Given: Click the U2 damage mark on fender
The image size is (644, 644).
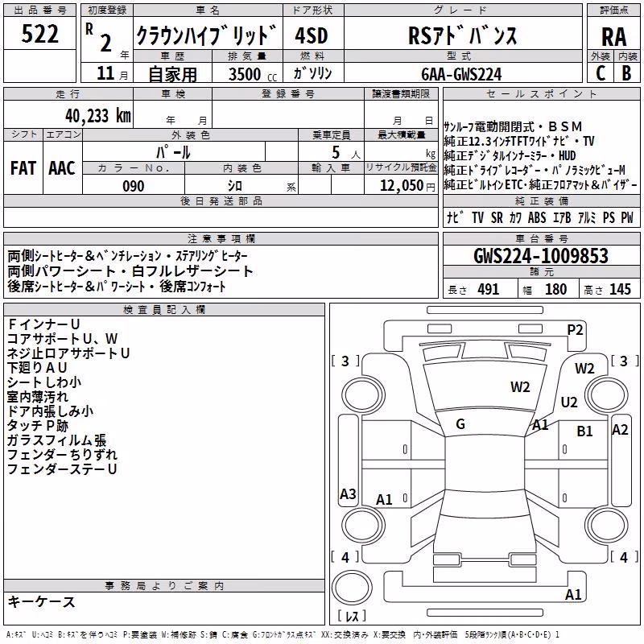Looking at the screenshot, I should (x=569, y=402).
